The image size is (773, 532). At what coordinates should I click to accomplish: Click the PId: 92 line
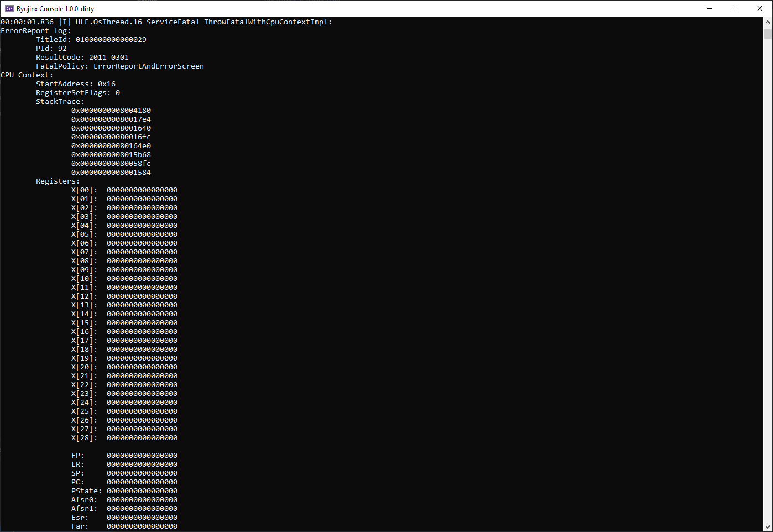51,49
